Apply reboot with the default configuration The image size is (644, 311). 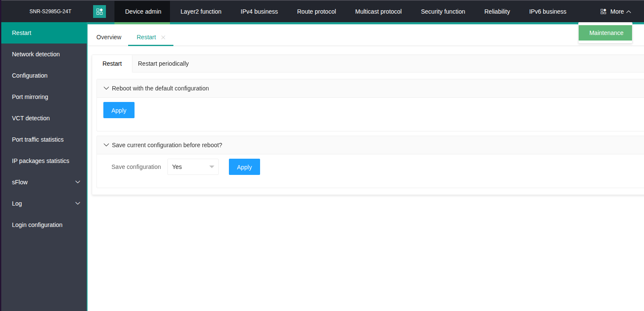[119, 110]
